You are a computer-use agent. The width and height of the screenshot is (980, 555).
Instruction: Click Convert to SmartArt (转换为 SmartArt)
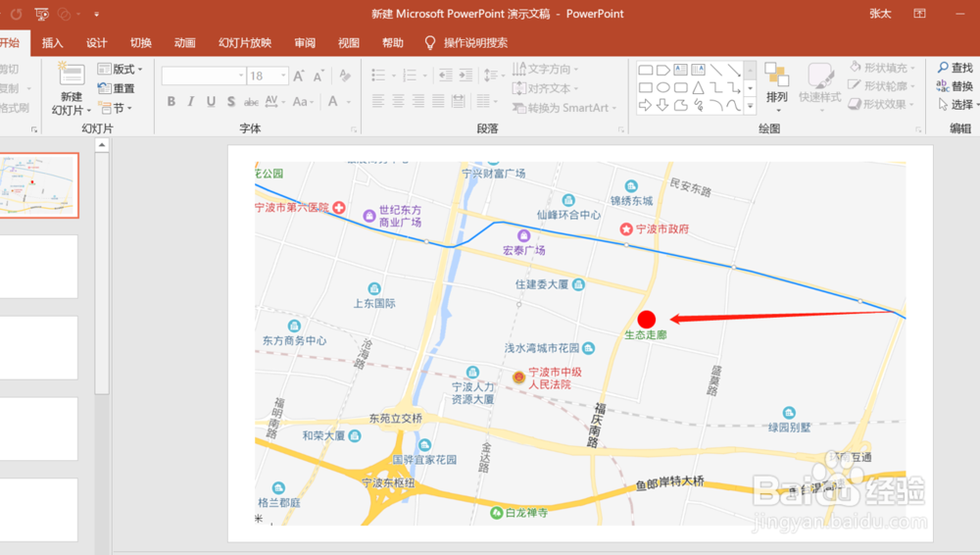tap(564, 108)
